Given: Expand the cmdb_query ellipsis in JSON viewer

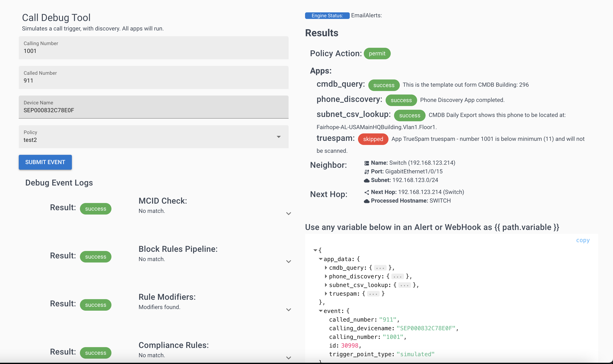Looking at the screenshot, I should 380,268.
